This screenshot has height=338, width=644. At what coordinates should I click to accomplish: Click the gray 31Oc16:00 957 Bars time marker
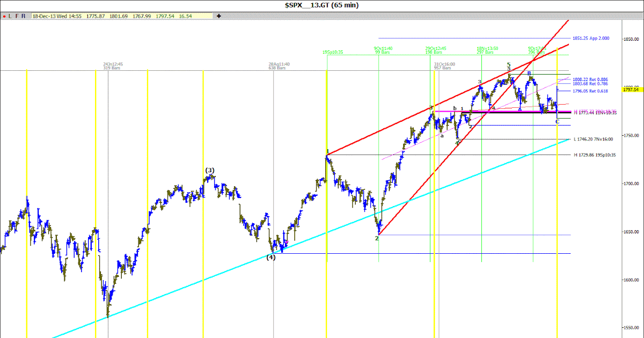pos(444,66)
